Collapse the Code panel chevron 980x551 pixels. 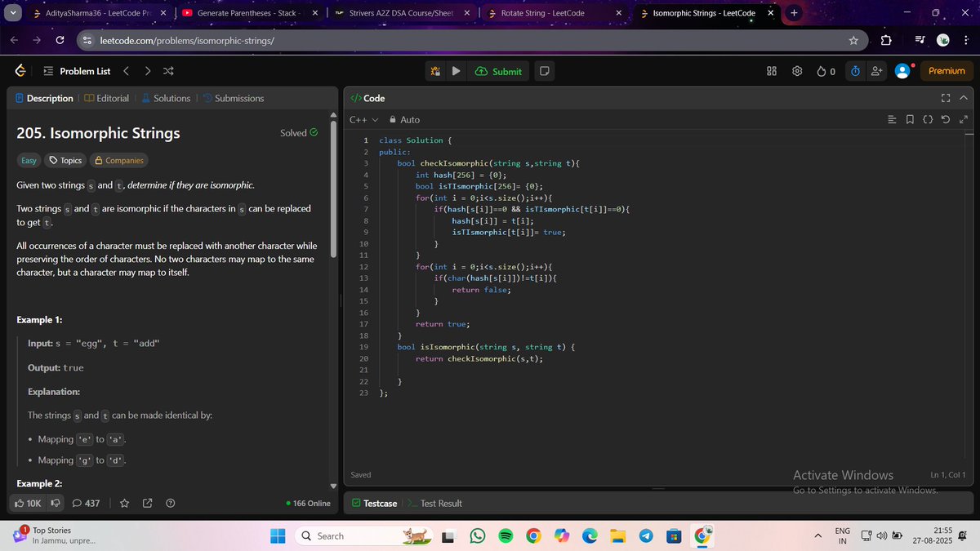[963, 98]
